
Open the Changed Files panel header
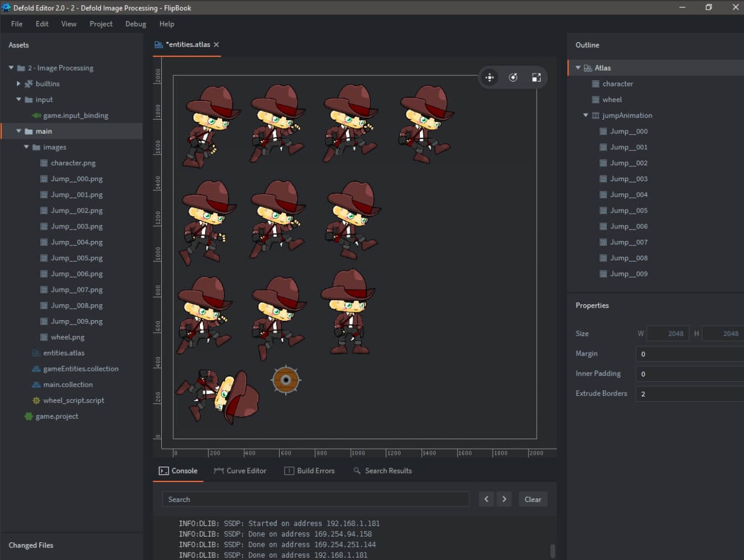pyautogui.click(x=31, y=545)
